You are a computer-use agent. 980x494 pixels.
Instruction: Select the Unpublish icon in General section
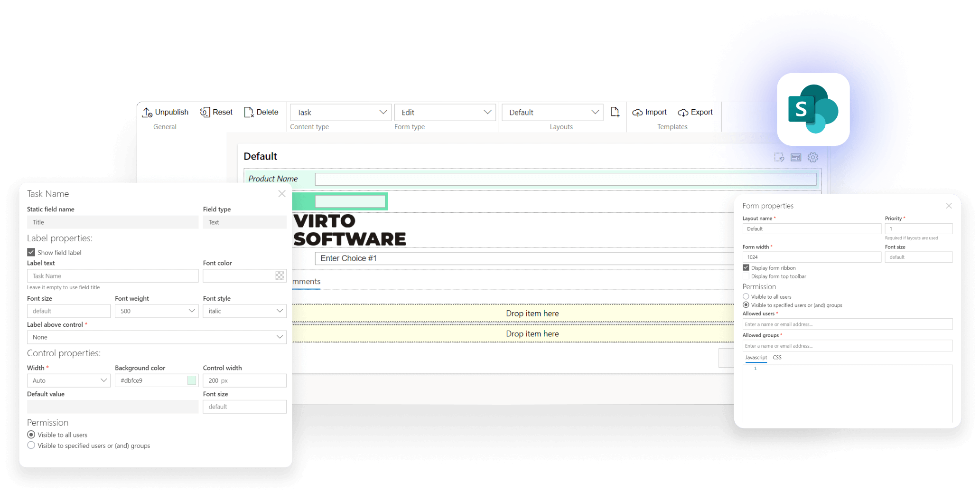(147, 112)
